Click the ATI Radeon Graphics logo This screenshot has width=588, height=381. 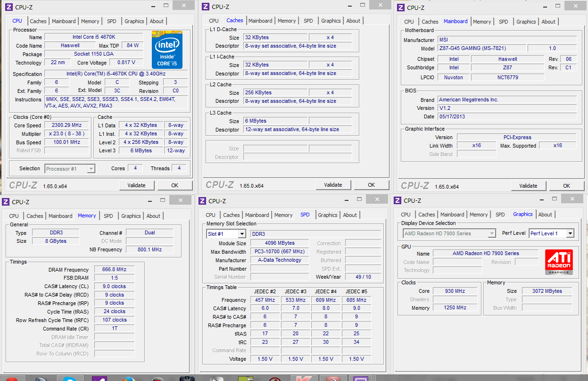(x=559, y=262)
